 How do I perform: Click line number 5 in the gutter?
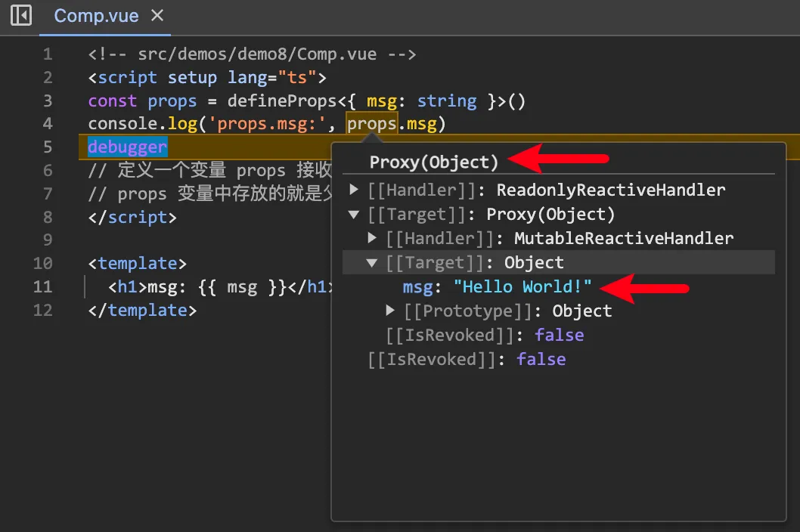click(48, 147)
